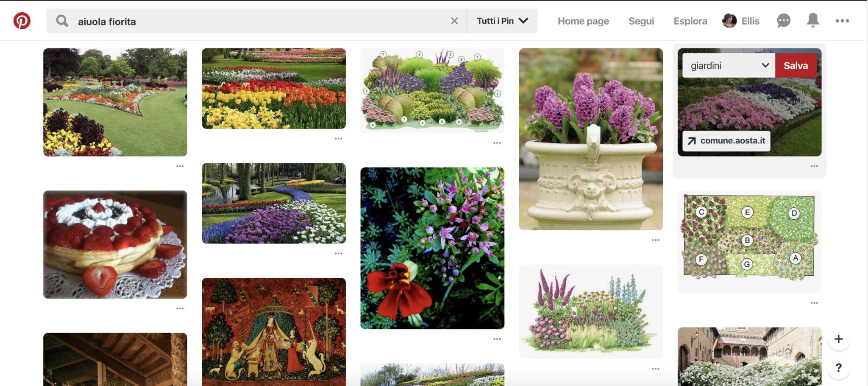Open the Esplora tab
The width and height of the screenshot is (868, 386).
(x=690, y=21)
